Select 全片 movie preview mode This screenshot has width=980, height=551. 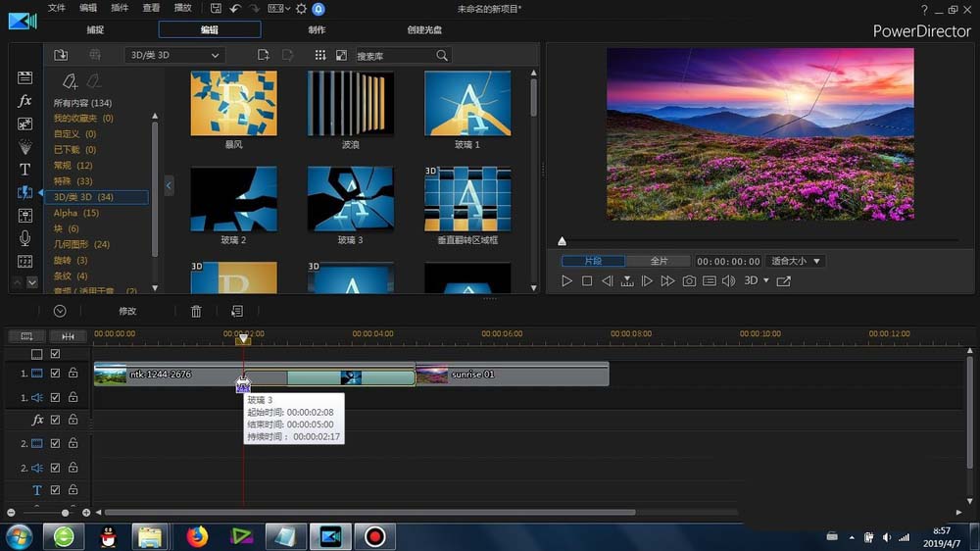point(659,261)
